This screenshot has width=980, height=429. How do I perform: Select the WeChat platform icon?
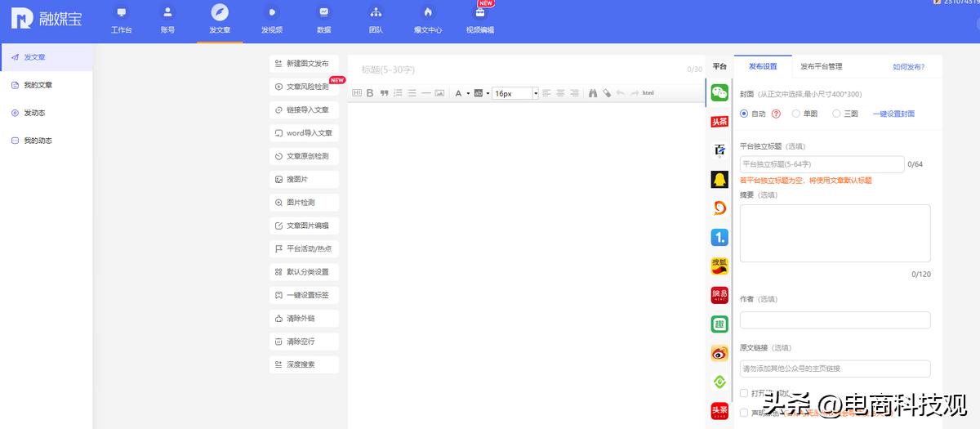click(719, 92)
